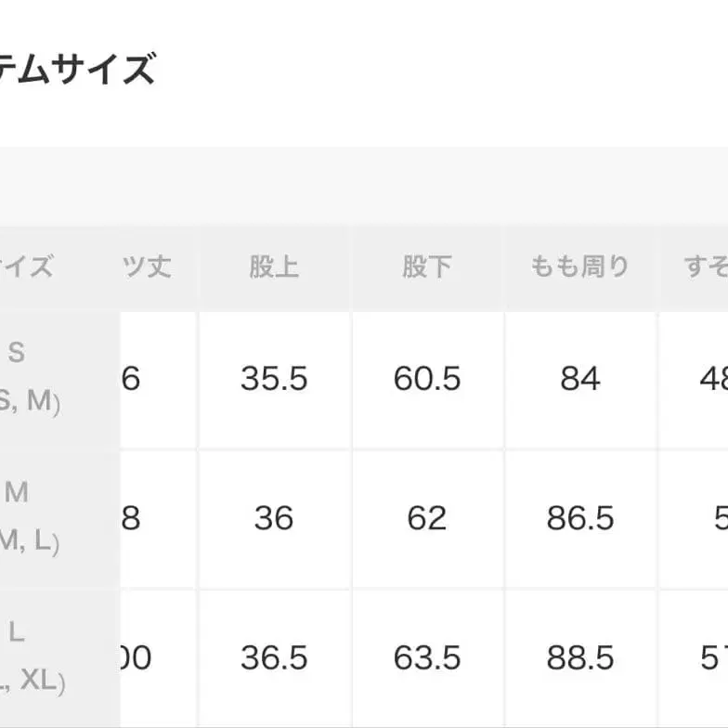Click the 62 inseam value cell
The width and height of the screenshot is (728, 728).
point(427,518)
